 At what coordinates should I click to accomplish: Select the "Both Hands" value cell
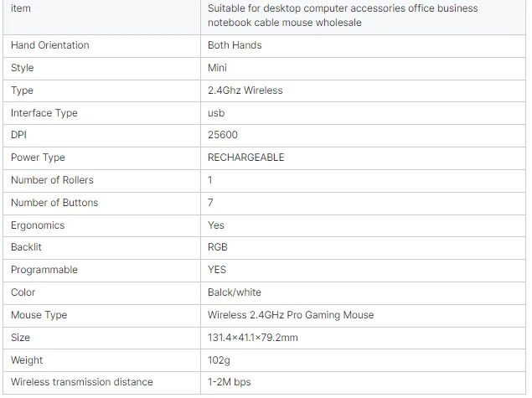[235, 45]
